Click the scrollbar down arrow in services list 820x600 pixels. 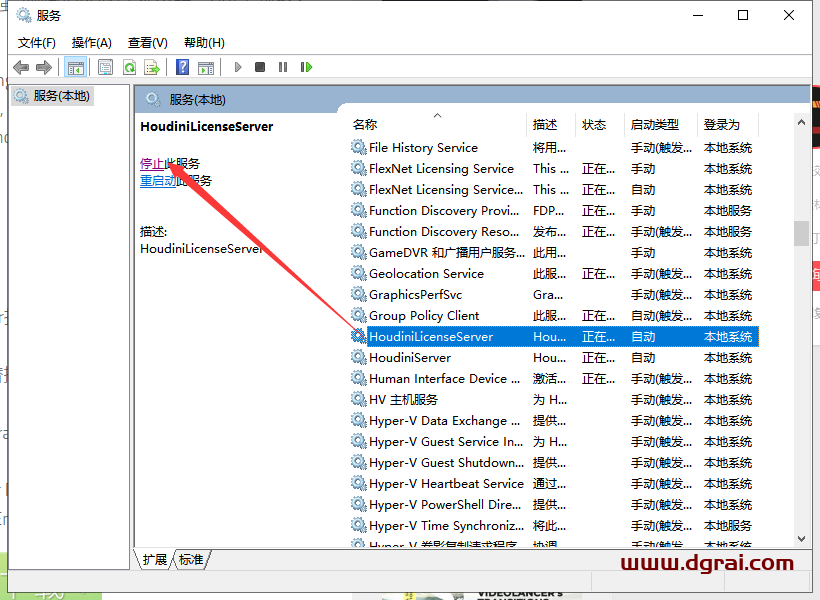pos(801,539)
